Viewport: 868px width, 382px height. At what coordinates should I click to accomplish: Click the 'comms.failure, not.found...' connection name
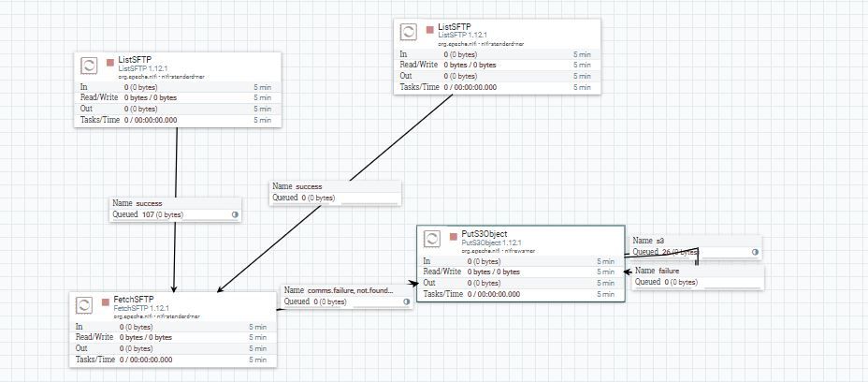coord(351,290)
